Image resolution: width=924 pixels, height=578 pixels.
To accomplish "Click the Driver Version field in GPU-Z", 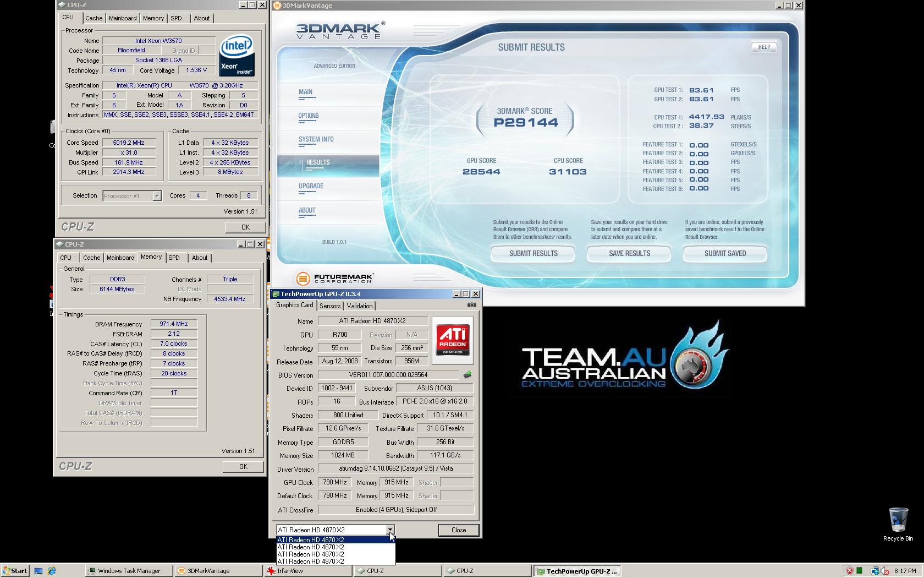I will (x=395, y=469).
